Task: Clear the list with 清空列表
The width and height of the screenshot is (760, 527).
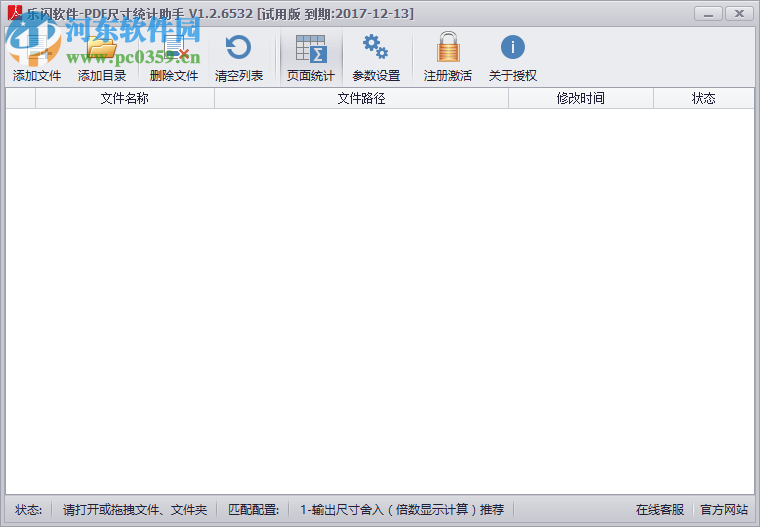Action: (x=239, y=57)
